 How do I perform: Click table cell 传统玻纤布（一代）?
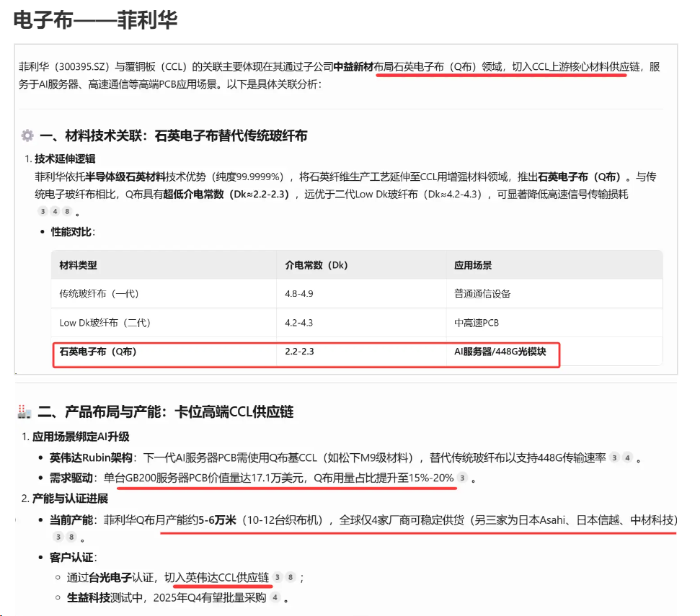99,294
